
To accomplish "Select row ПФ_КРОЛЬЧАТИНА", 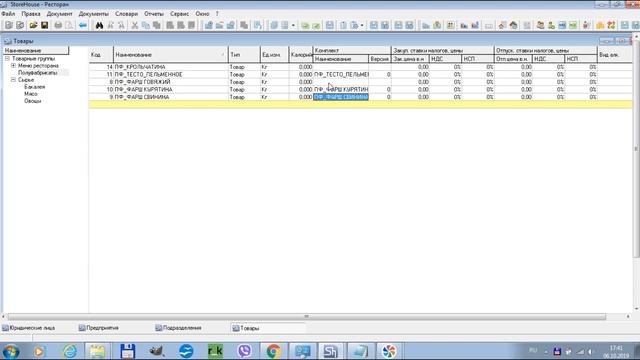I will pos(360,67).
